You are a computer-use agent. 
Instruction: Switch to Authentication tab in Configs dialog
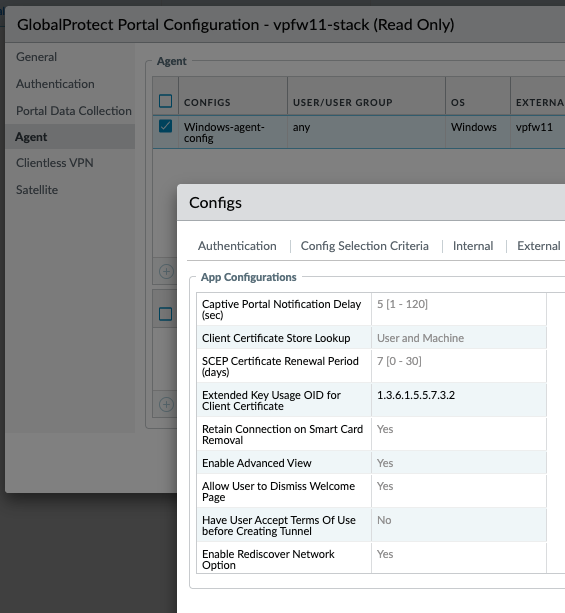pos(237,246)
